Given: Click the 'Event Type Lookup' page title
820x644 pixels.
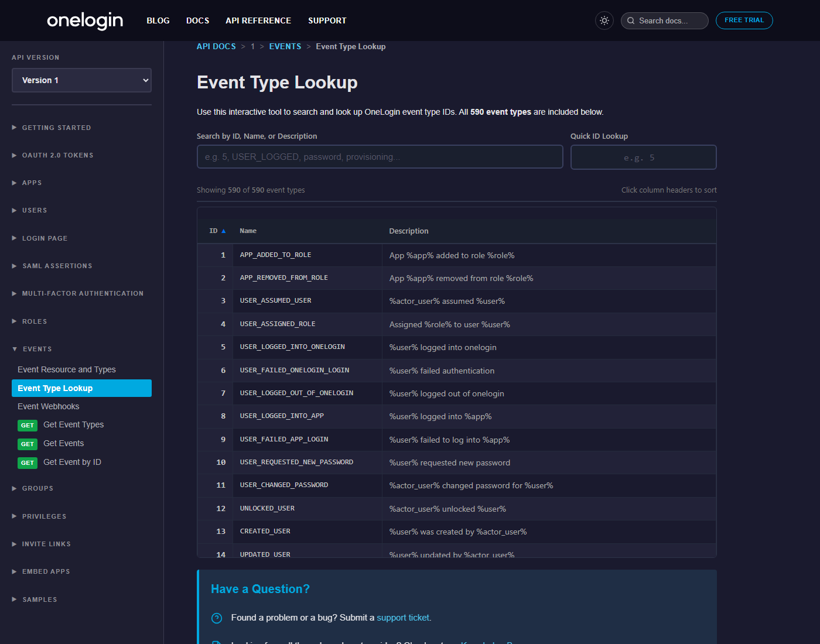Looking at the screenshot, I should coord(277,83).
